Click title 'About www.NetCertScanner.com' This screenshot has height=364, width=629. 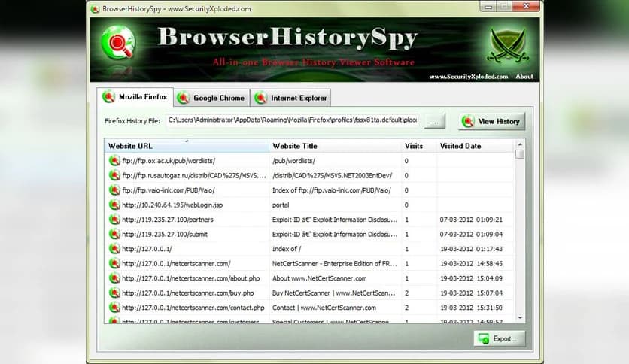(319, 278)
